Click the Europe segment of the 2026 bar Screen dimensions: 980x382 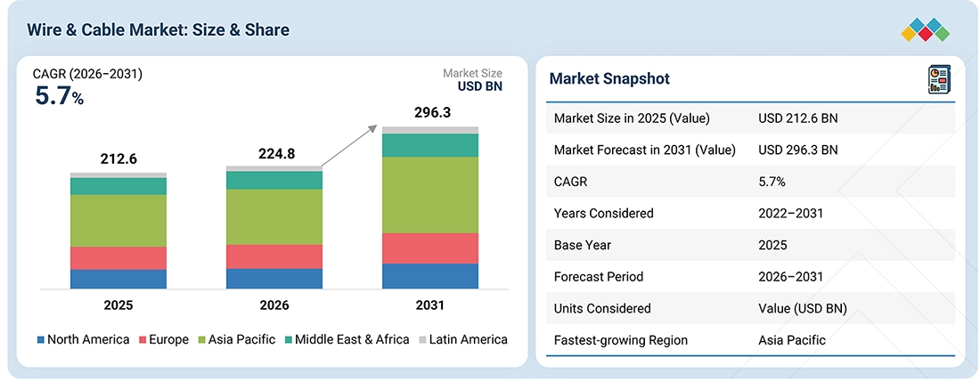[x=274, y=256]
